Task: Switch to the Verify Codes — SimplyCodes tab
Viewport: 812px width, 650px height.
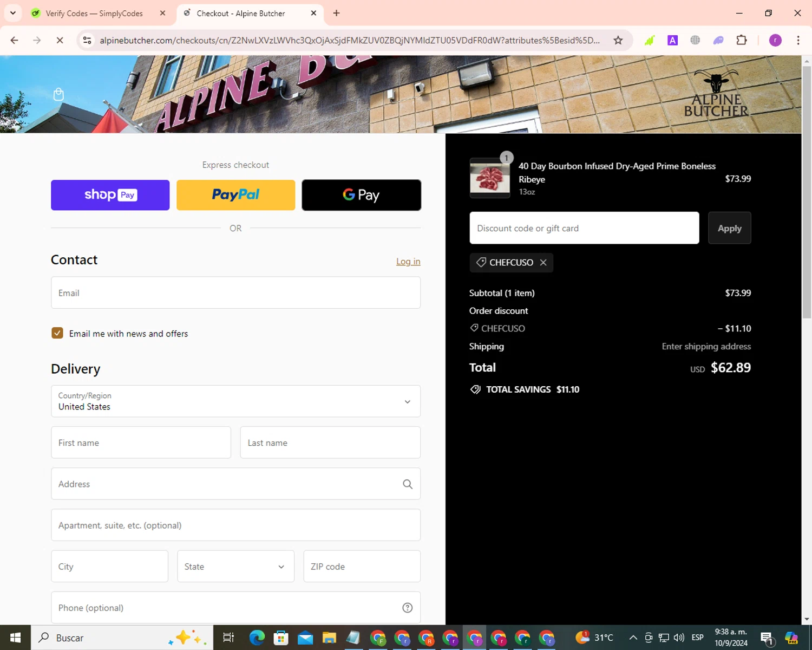Action: 94,13
